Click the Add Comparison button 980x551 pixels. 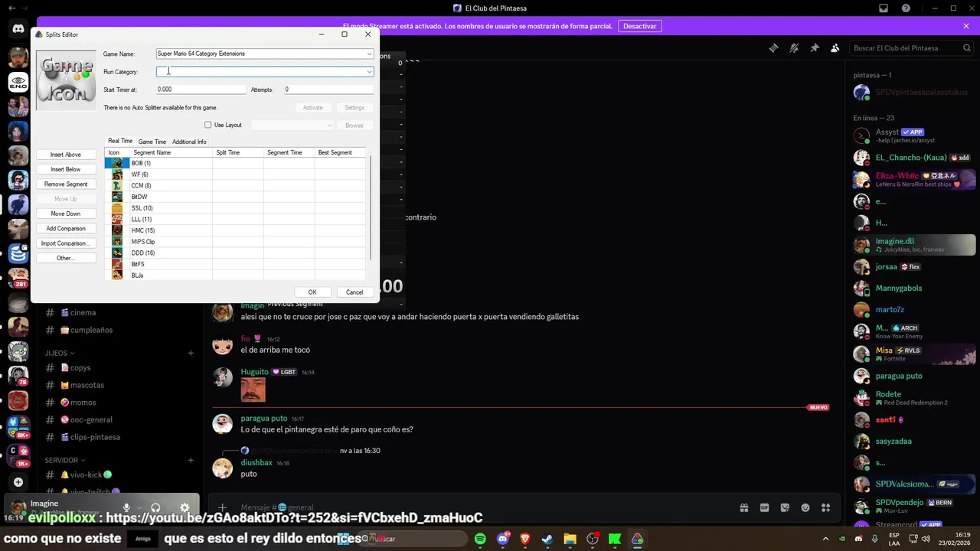[x=66, y=228]
